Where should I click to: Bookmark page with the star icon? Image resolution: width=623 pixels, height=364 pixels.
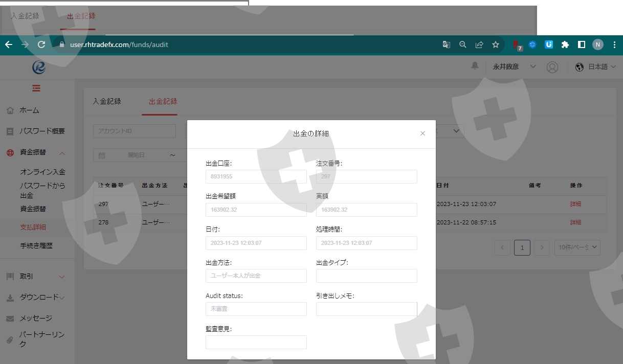(495, 44)
